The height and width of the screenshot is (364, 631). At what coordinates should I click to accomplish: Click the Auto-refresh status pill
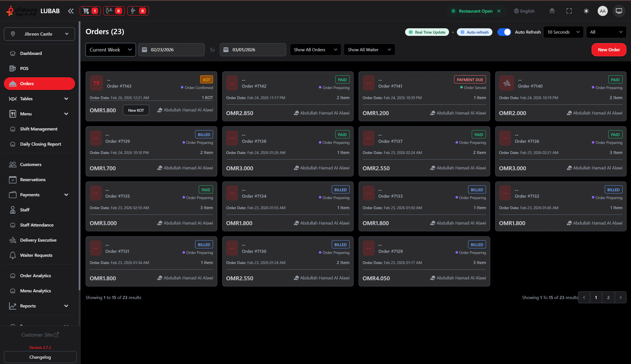coord(475,32)
